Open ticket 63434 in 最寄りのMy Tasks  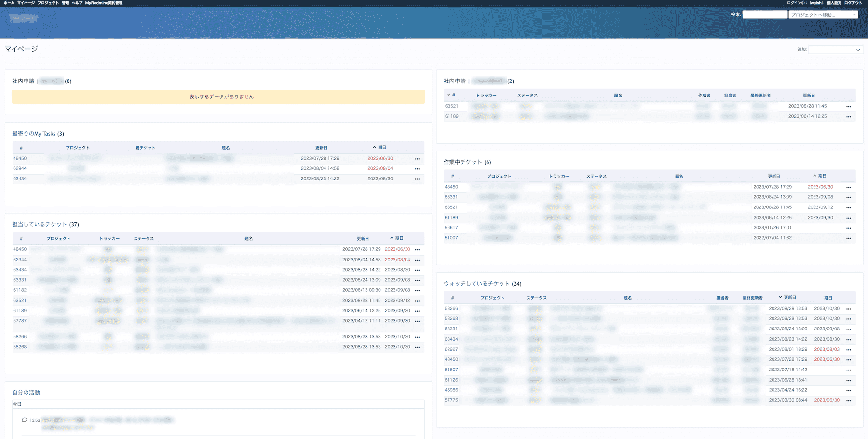(20, 179)
